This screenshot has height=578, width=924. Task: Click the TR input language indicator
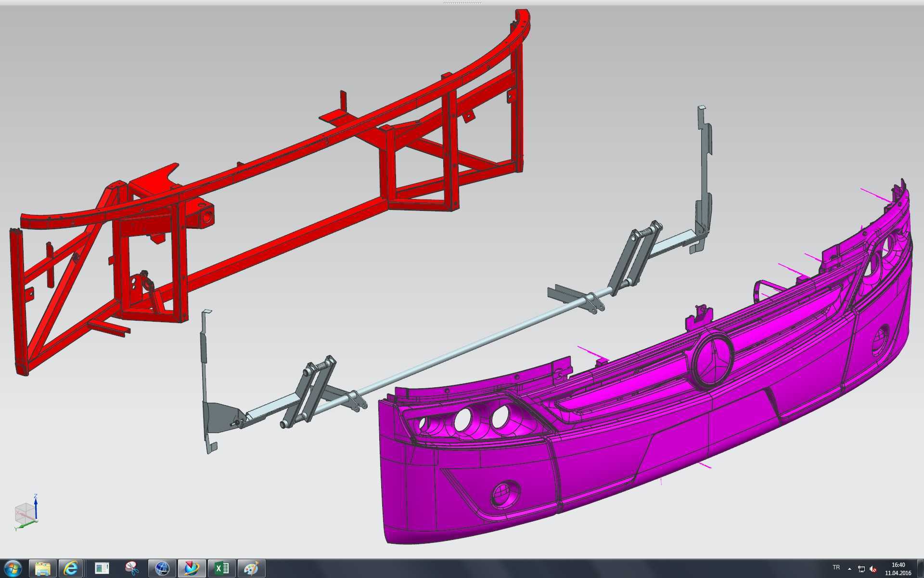836,567
